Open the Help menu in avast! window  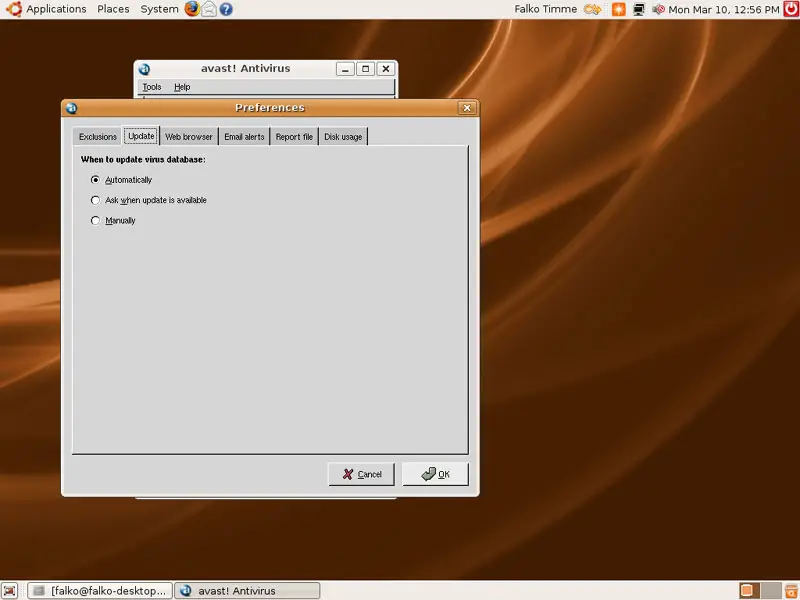182,87
